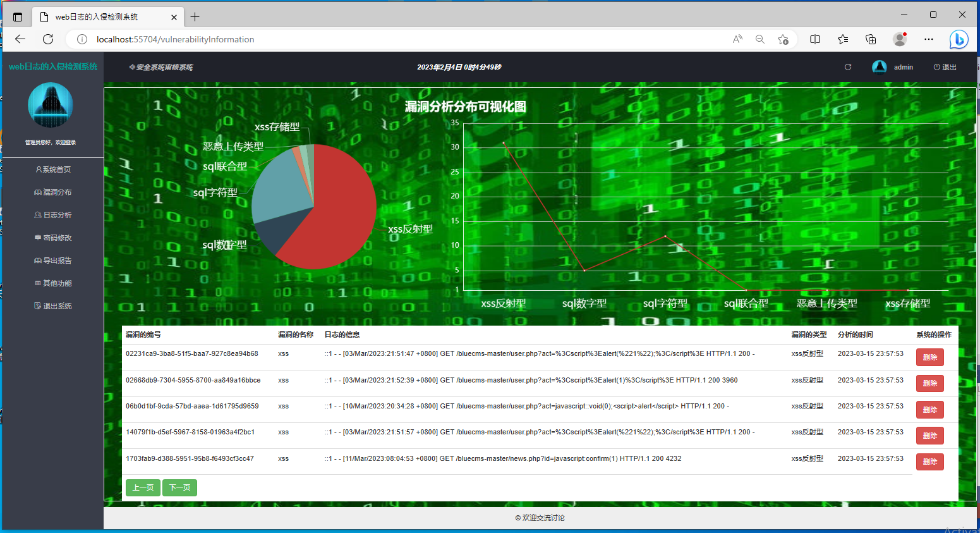Click the web日志的入侵检测系统 sidebar title
The width and height of the screenshot is (980, 533).
(53, 66)
